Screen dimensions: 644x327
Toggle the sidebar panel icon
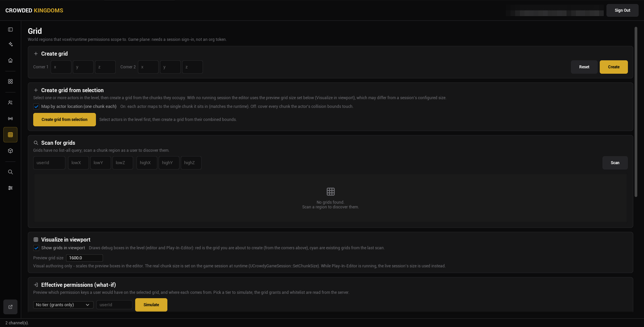[10, 29]
